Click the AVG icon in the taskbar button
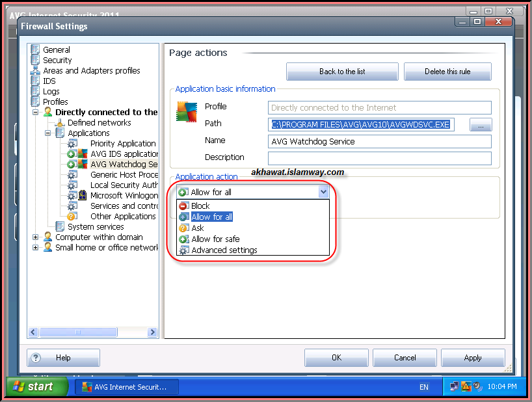Viewport: 532px width, 402px height. pos(87,387)
